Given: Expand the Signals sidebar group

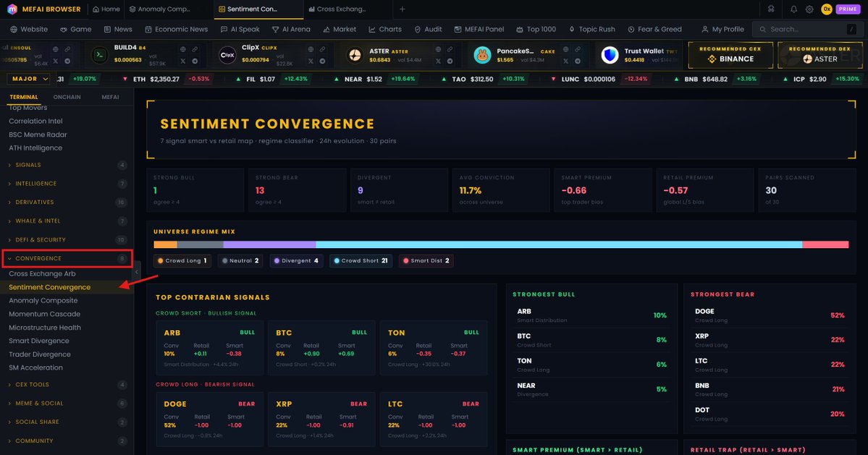Looking at the screenshot, I should click(x=67, y=165).
